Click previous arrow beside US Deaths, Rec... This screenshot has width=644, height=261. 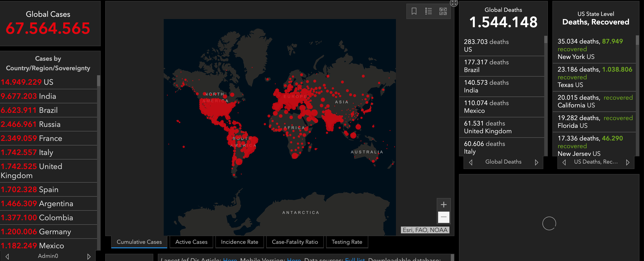(564, 162)
